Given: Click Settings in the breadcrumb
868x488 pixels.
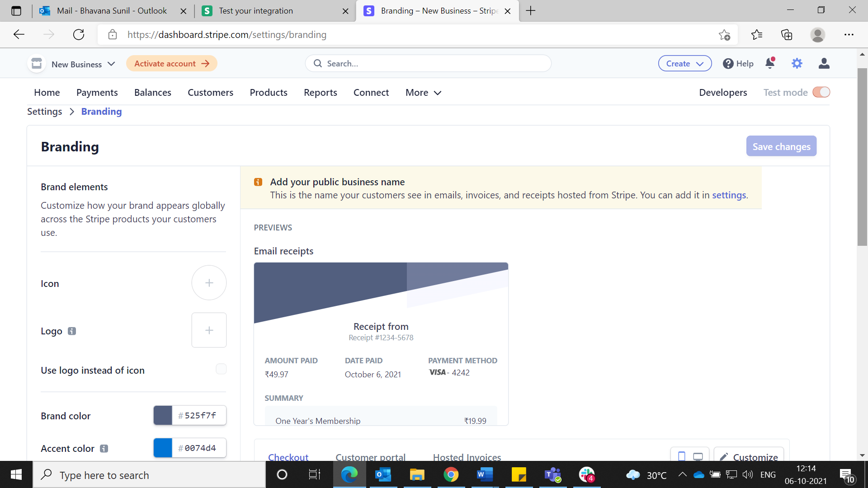Looking at the screenshot, I should pos(44,112).
